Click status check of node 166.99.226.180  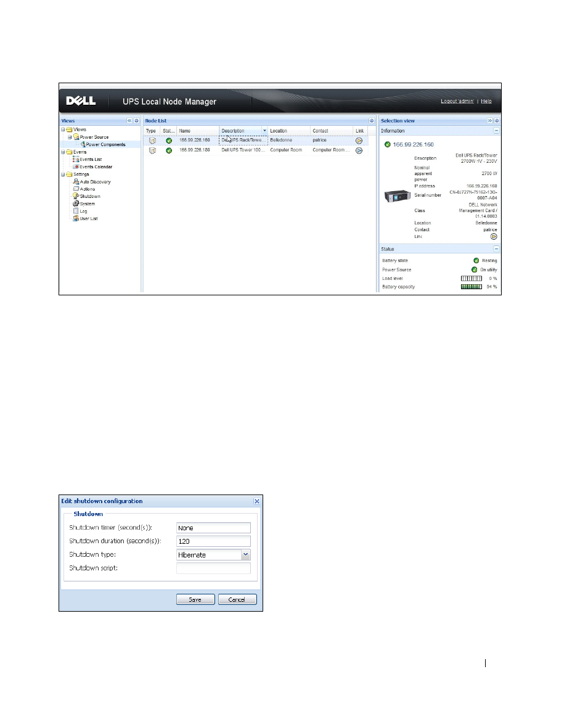169,150
